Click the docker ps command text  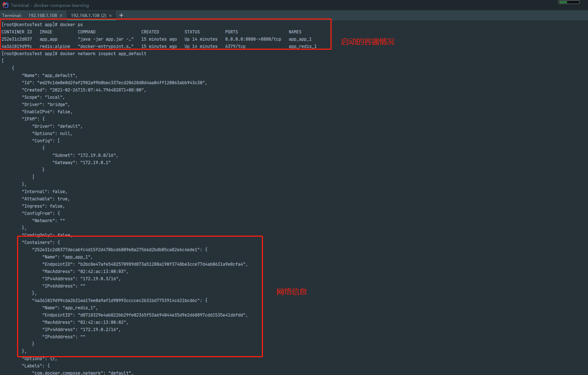click(x=71, y=25)
